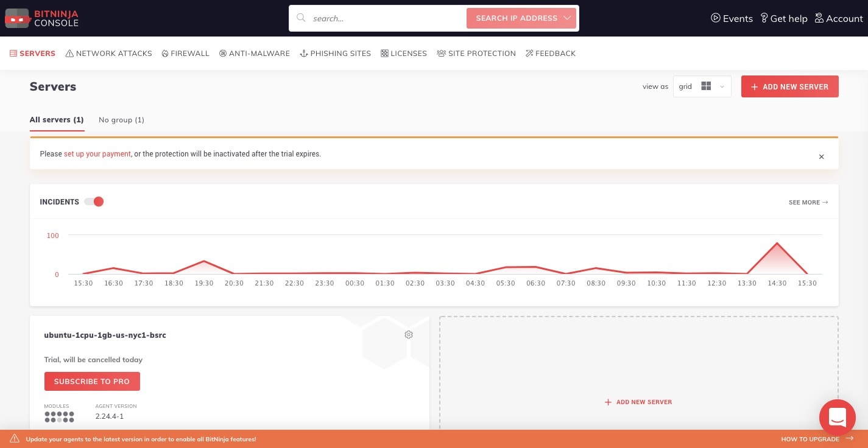Open the live chat bubble
Screen dimensions: 868x448
tap(838, 418)
